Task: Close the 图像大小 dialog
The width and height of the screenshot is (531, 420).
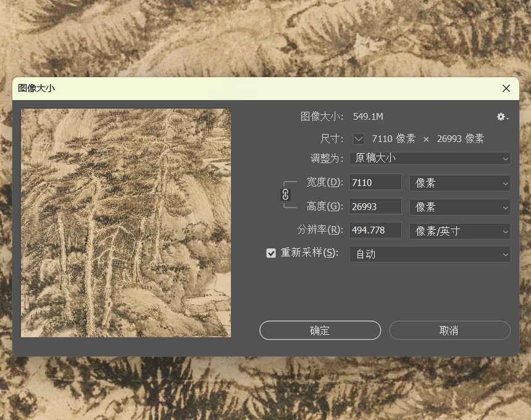Action: (x=506, y=88)
